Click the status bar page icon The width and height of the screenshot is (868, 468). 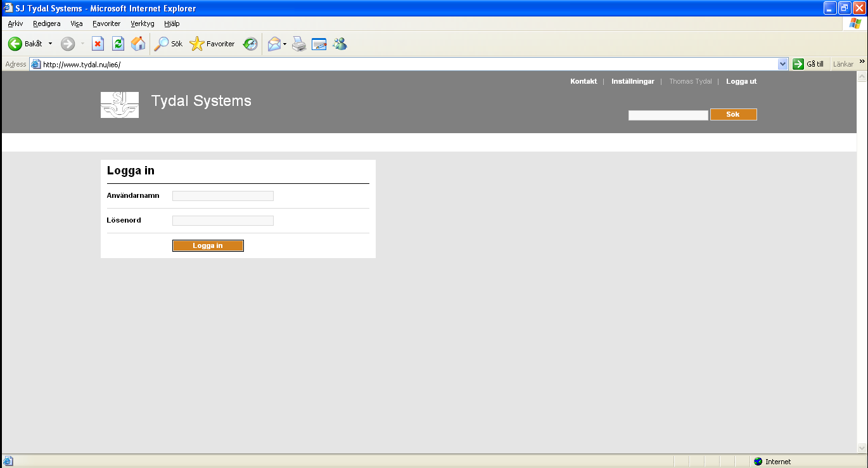(8, 462)
